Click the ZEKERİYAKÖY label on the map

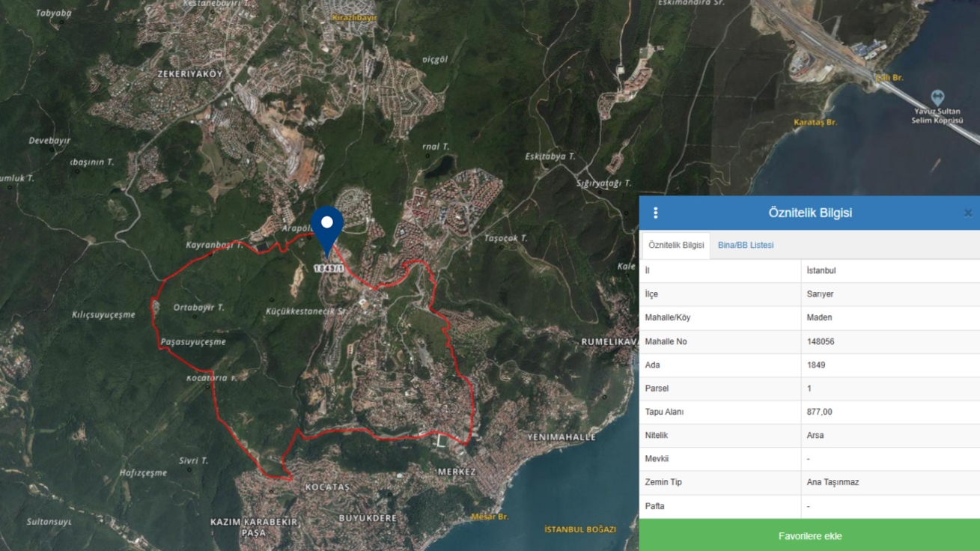pyautogui.click(x=189, y=74)
